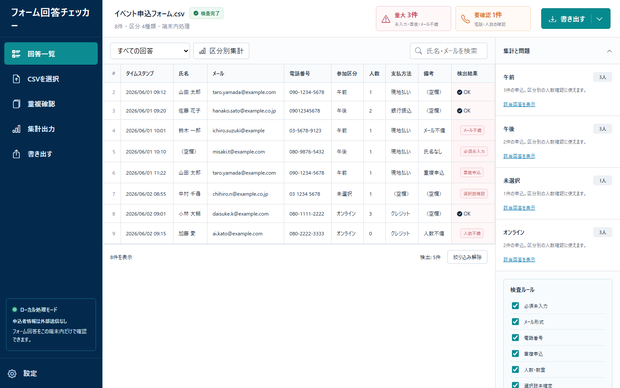Click the download icon on the 書き出す button
Viewport: 620px width, 388px height.
pos(552,19)
